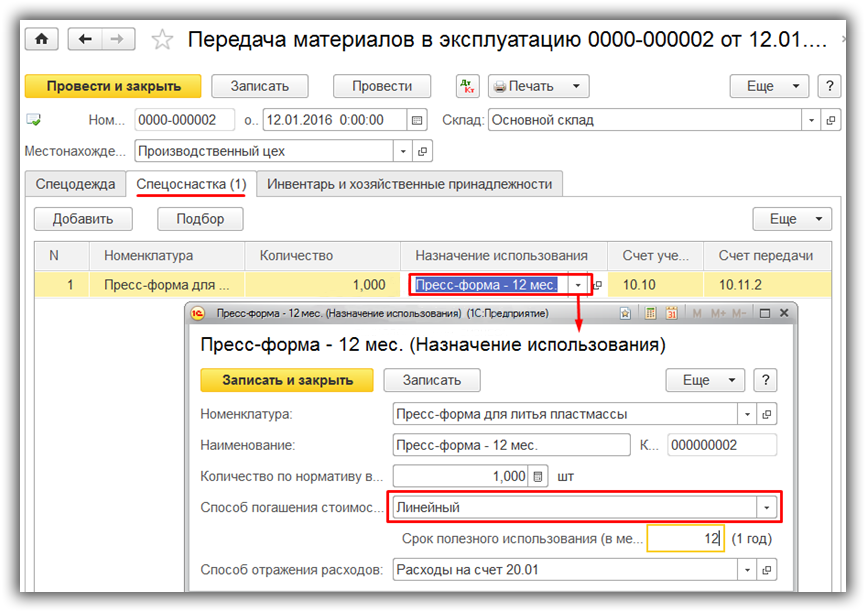
Task: Expand the Способ погашения стоимости dropdown
Action: pos(768,508)
